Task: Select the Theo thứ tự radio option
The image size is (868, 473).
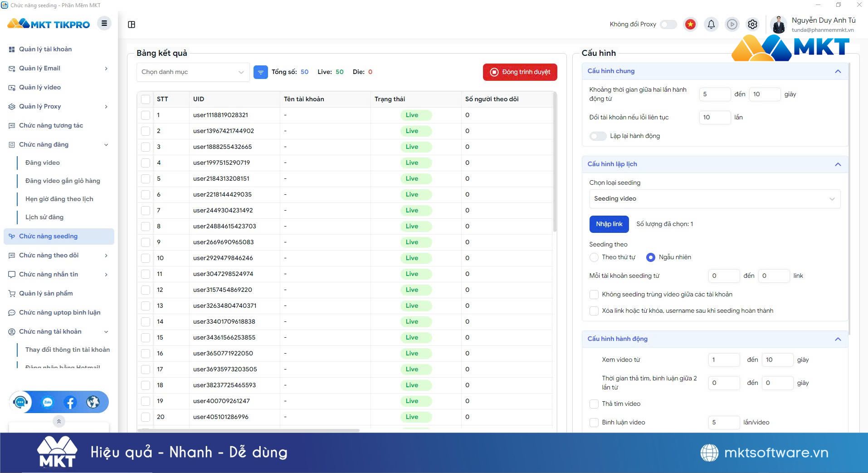Action: (594, 257)
